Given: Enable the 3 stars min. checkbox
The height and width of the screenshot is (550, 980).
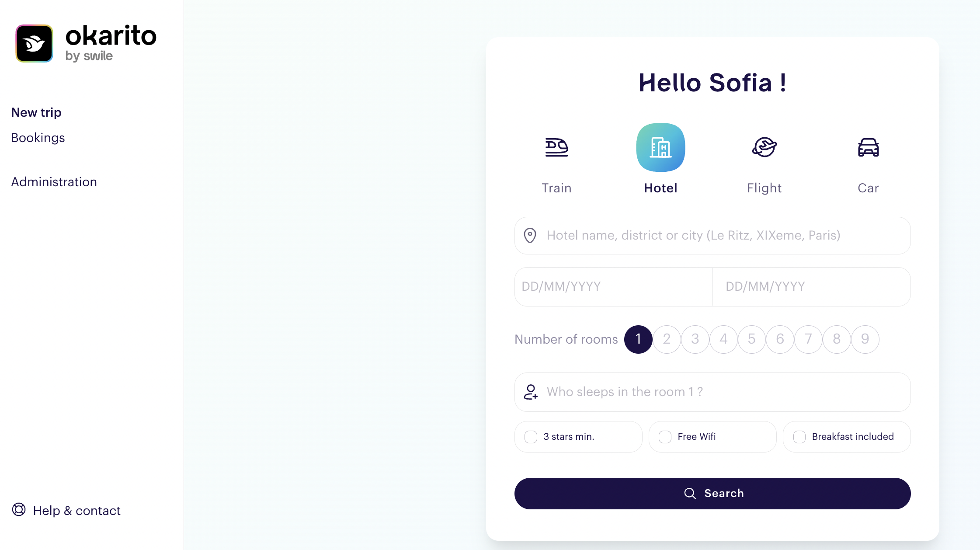Looking at the screenshot, I should [x=531, y=437].
